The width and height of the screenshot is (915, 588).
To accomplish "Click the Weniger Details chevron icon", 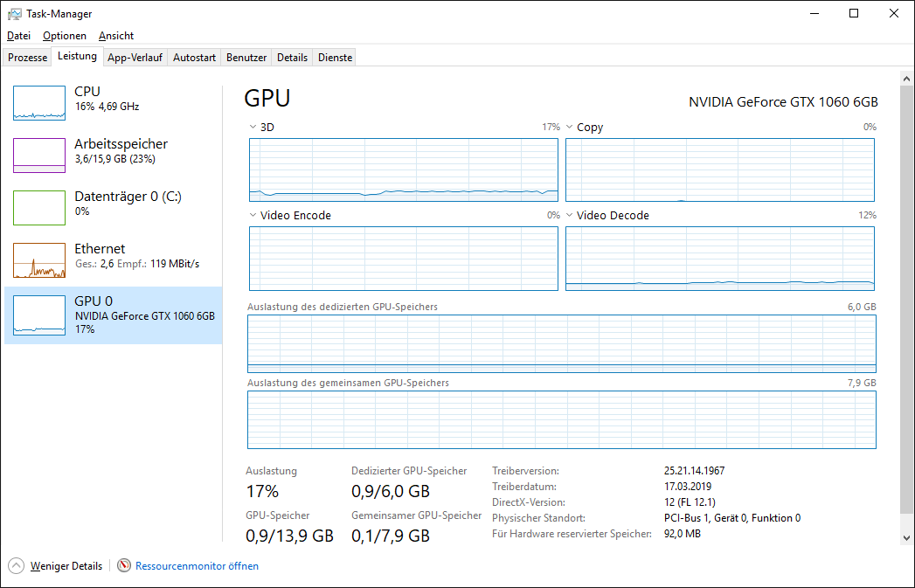I will click(x=17, y=566).
